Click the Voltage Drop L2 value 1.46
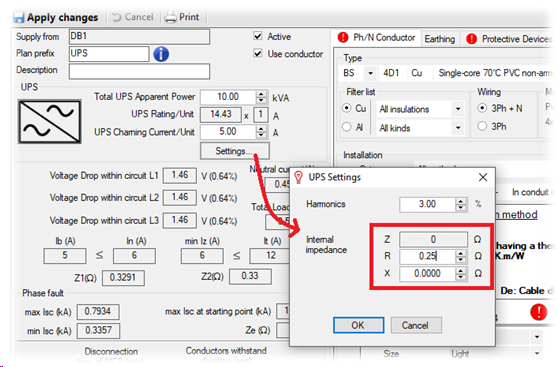 [x=180, y=197]
